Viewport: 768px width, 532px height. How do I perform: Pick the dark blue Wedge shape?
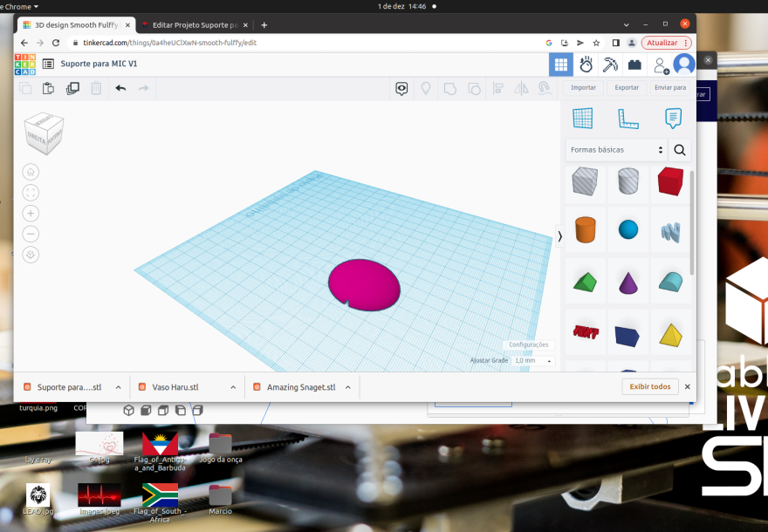click(627, 336)
